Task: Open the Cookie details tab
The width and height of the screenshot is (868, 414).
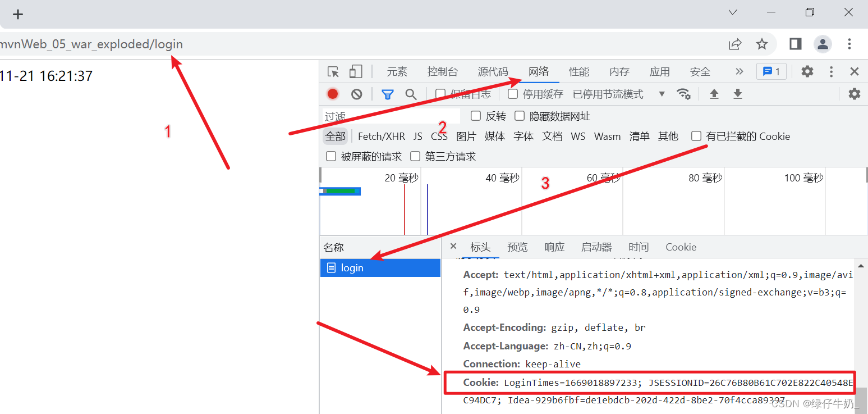Action: 681,247
